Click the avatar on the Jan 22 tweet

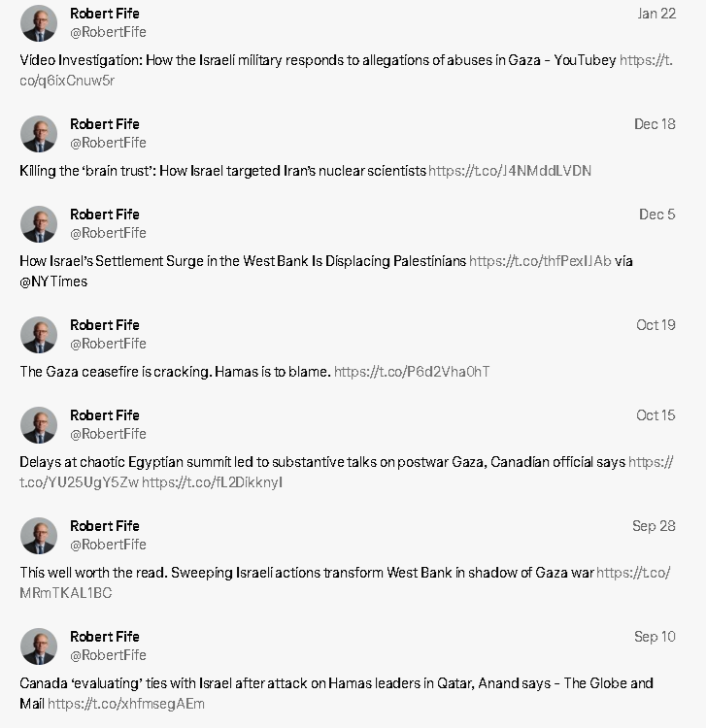coord(39,23)
